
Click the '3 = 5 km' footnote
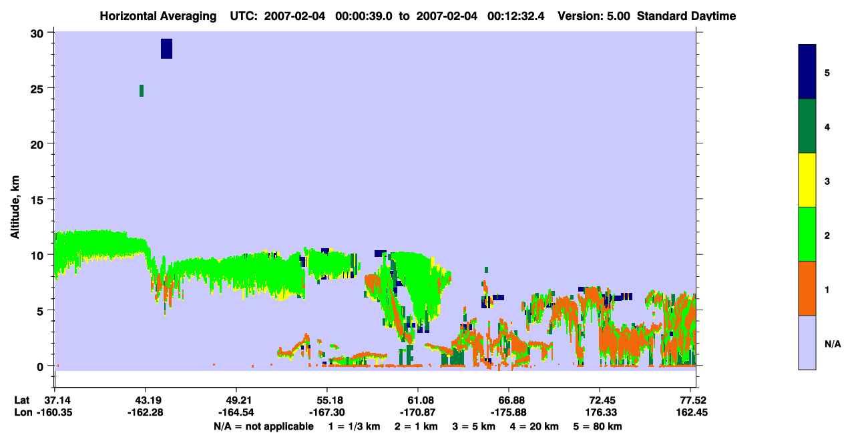(x=473, y=426)
